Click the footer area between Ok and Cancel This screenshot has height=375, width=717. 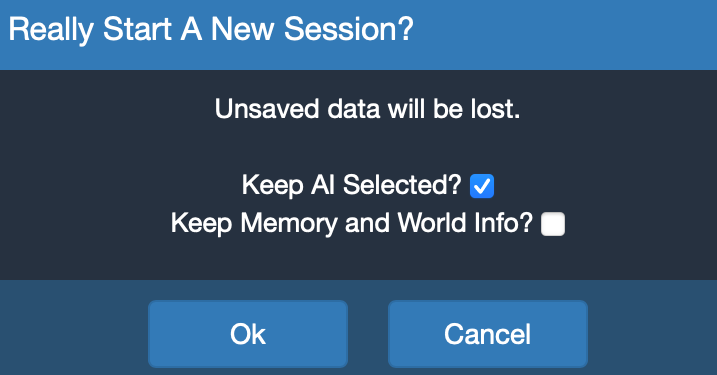click(x=368, y=334)
